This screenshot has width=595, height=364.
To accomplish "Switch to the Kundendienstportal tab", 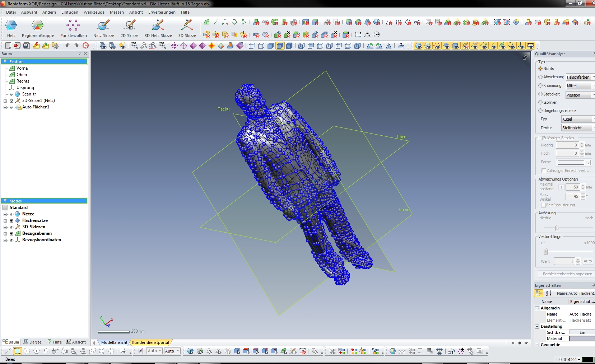I will point(150,342).
